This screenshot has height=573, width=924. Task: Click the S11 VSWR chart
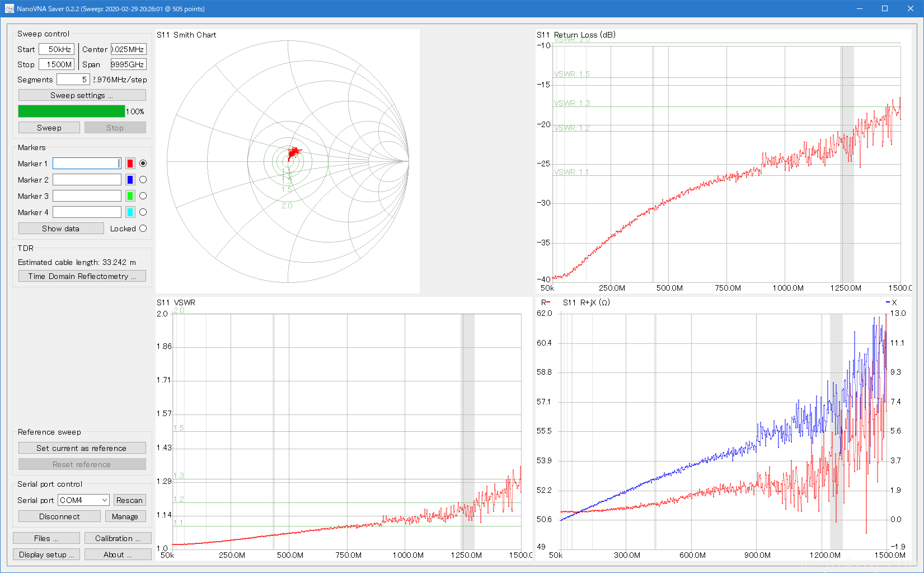344,428
